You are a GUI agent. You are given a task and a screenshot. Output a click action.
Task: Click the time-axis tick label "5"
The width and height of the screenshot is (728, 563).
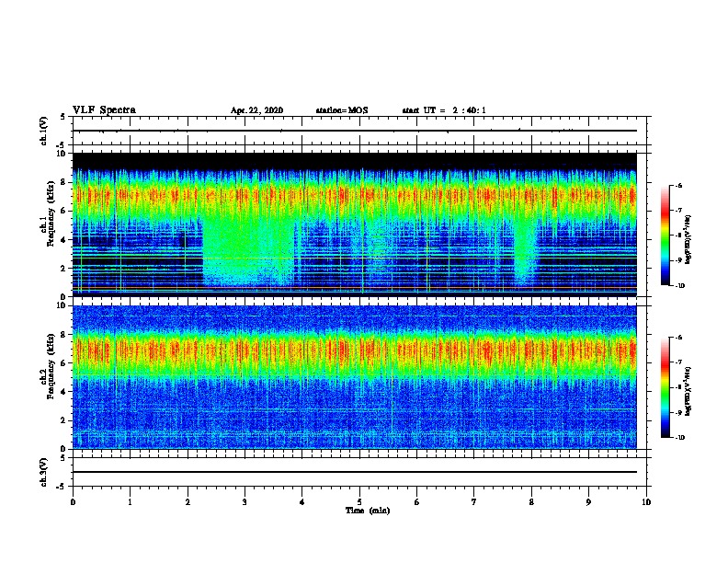pyautogui.click(x=359, y=502)
